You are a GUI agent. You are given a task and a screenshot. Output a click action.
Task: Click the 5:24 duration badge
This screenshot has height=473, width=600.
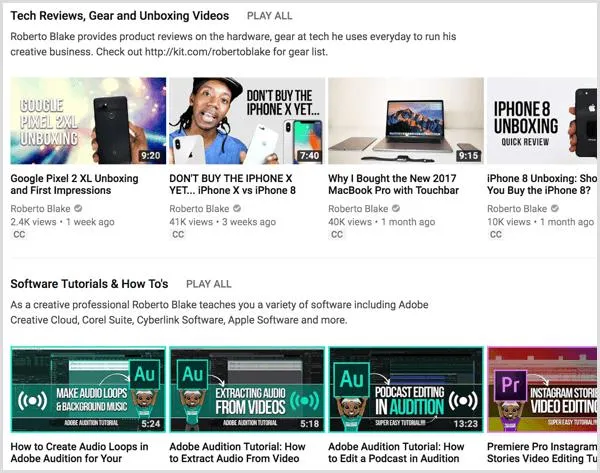tap(150, 424)
